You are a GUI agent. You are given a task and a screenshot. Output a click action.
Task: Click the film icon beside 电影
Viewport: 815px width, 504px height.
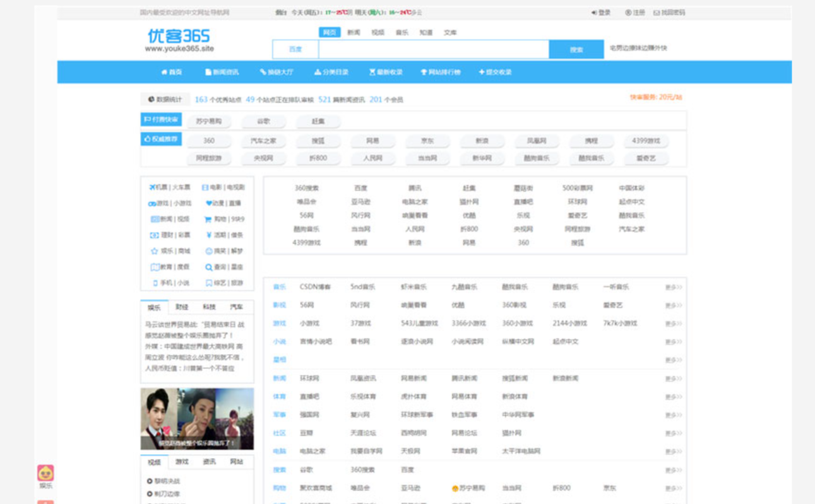(205, 187)
